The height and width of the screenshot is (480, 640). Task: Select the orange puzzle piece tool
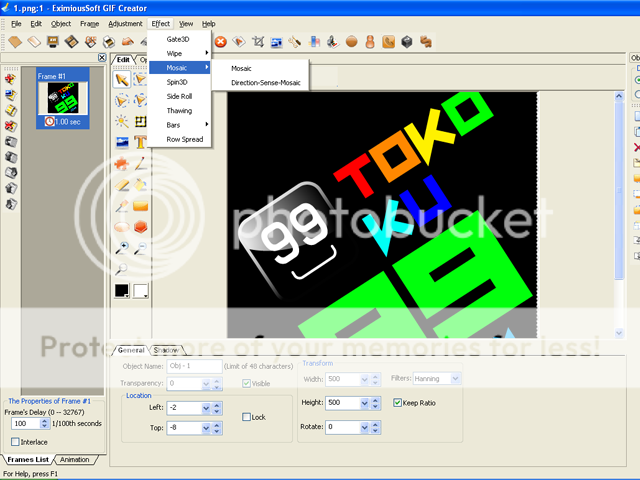pos(122,164)
